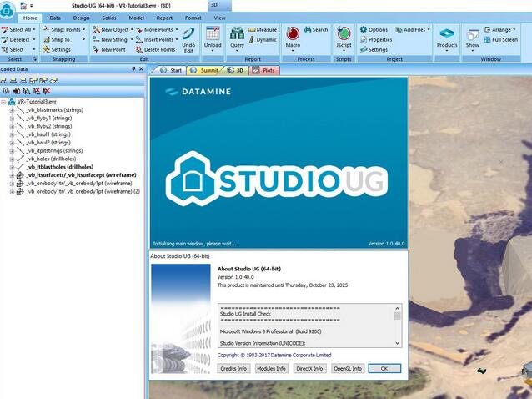Expand _vb_blastmarks (strings) node
This screenshot has width=532, height=399.
[x=12, y=110]
